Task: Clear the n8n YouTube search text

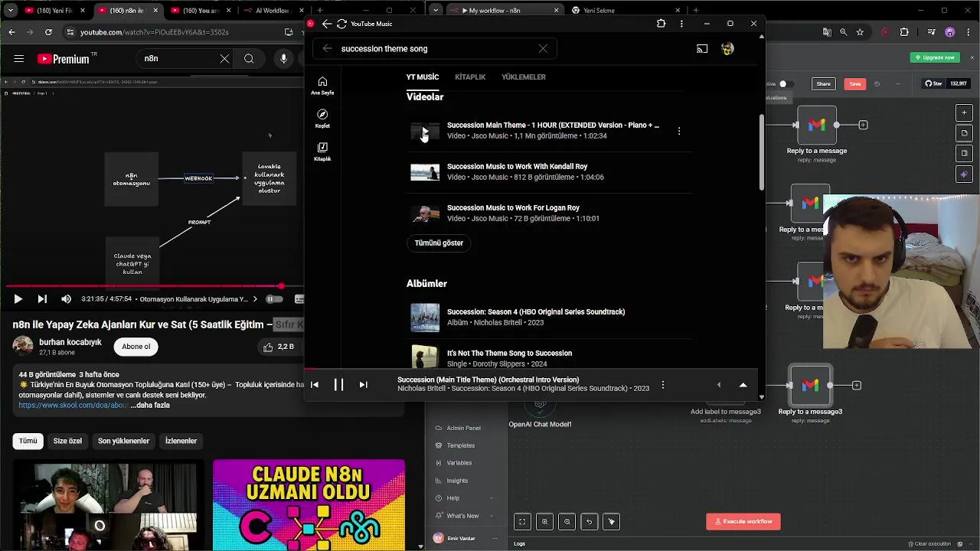Action: click(x=224, y=59)
